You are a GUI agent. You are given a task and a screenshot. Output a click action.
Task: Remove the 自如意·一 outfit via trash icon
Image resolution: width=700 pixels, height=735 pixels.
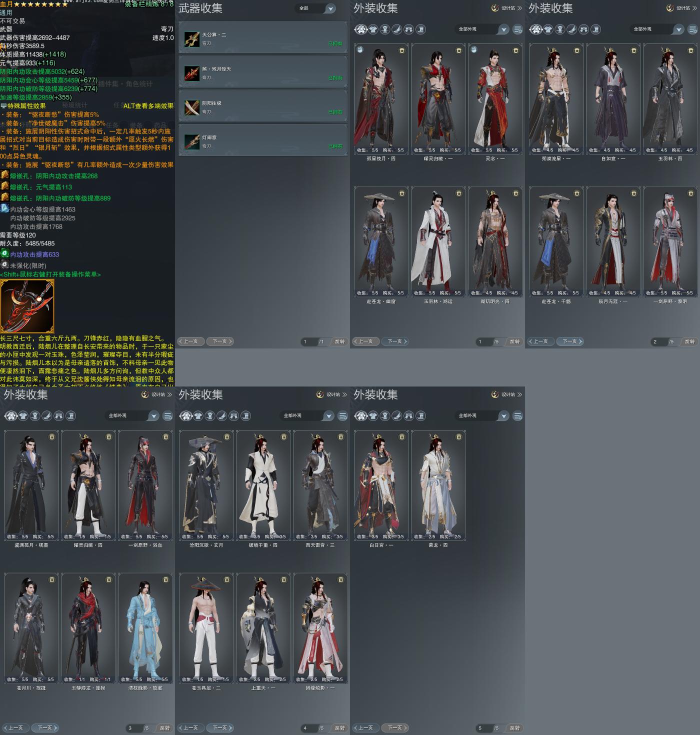tap(634, 50)
